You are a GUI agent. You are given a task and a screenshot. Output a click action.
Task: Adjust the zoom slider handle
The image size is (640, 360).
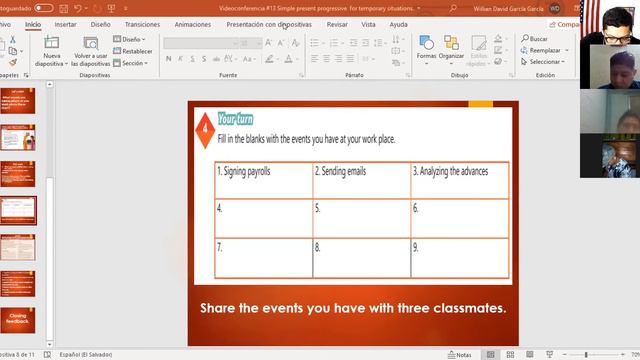click(x=586, y=355)
